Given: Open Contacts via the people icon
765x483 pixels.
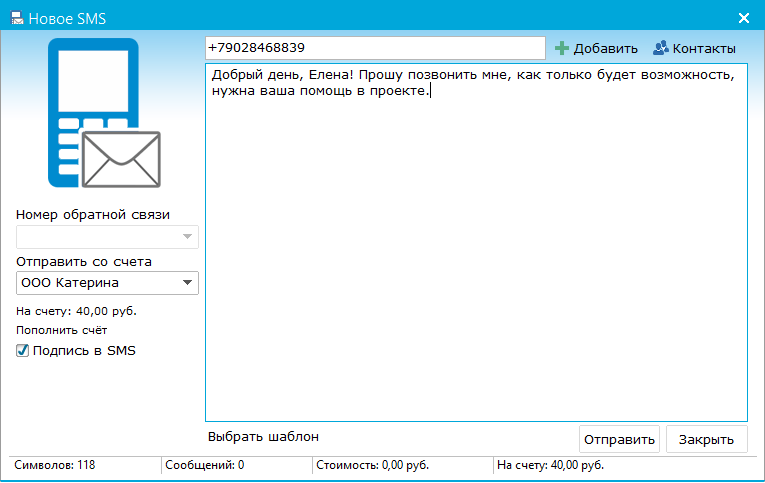Looking at the screenshot, I should 660,48.
